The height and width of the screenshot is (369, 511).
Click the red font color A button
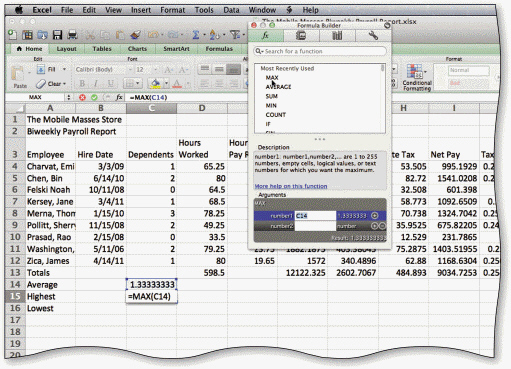click(x=177, y=83)
